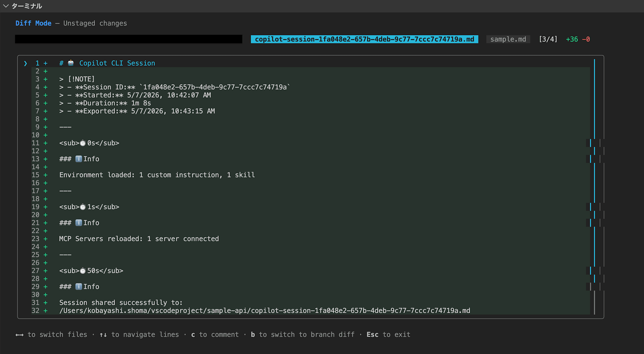Click the +36 additions count
The height and width of the screenshot is (354, 644).
point(572,39)
